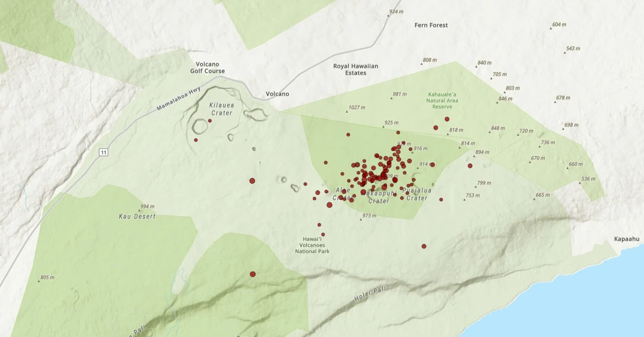Screen dimensions: 644x337
Task: Select the Royal Hawaiian Estates label
Action: [356, 70]
